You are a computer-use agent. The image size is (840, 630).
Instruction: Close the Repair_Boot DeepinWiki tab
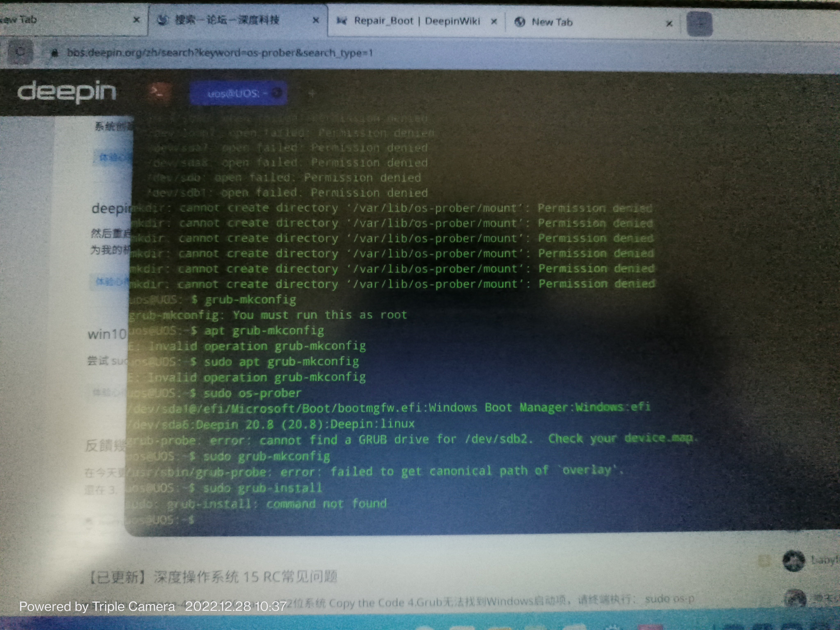[494, 22]
